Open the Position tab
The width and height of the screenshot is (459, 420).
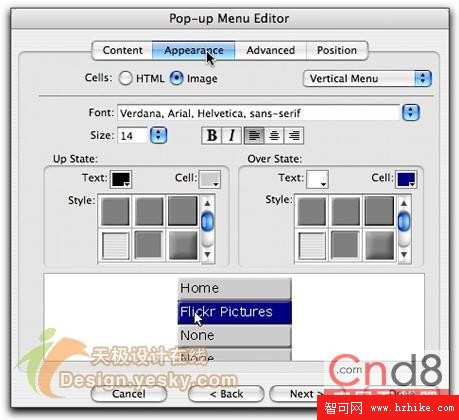point(337,50)
